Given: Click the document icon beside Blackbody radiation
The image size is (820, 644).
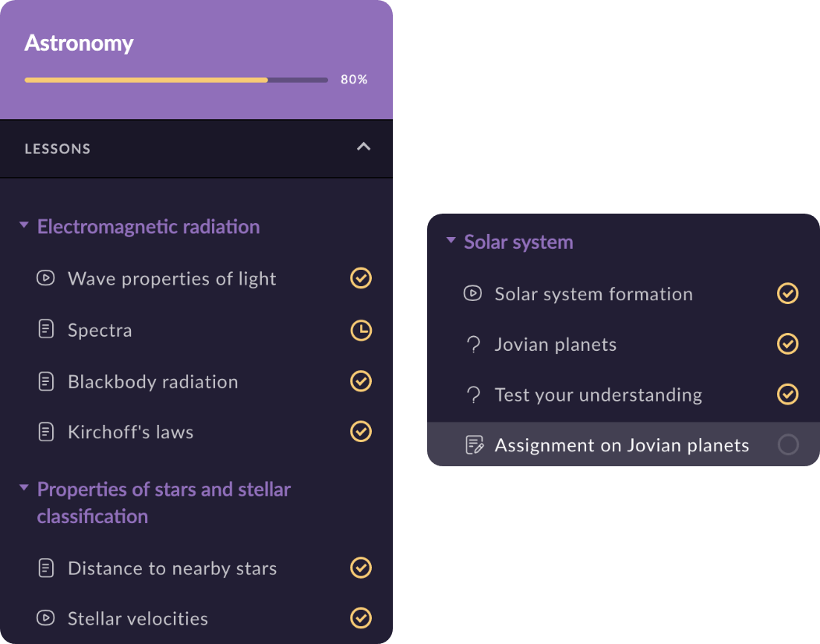Looking at the screenshot, I should (46, 381).
